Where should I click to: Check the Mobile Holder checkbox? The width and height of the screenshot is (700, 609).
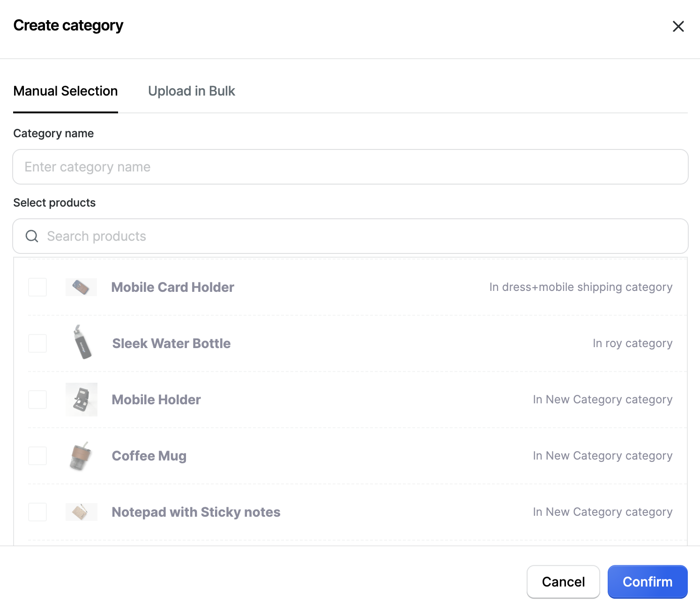(37, 400)
